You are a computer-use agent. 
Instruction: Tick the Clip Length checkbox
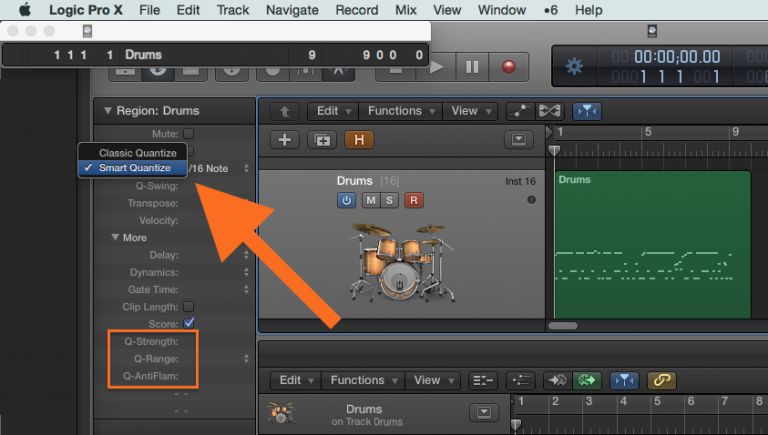189,306
